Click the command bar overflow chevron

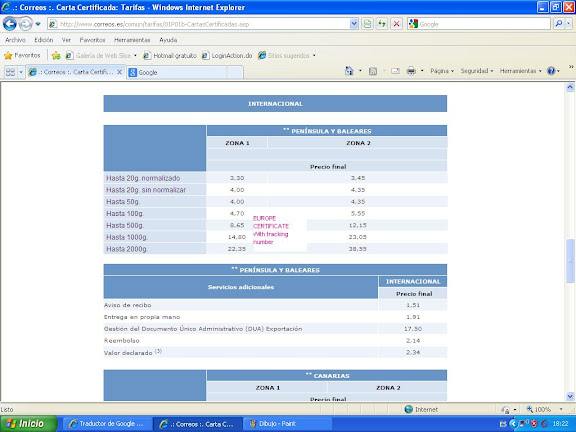[571, 67]
